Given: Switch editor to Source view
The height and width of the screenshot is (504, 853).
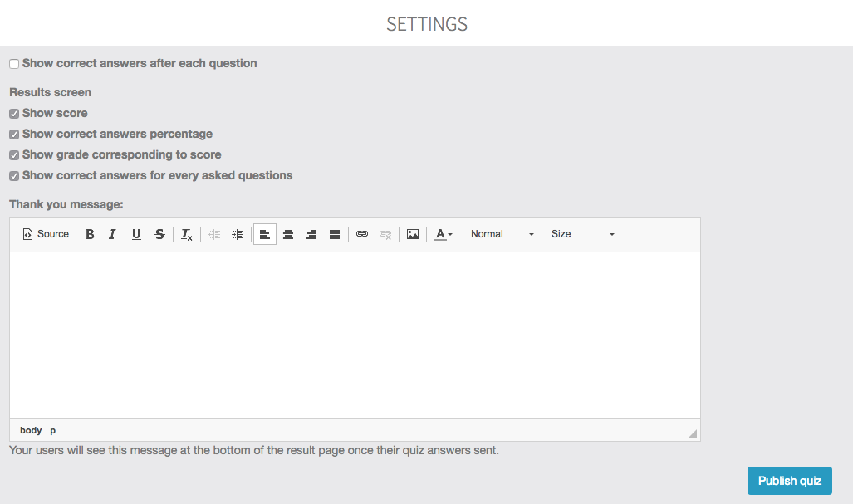Looking at the screenshot, I should pos(46,234).
